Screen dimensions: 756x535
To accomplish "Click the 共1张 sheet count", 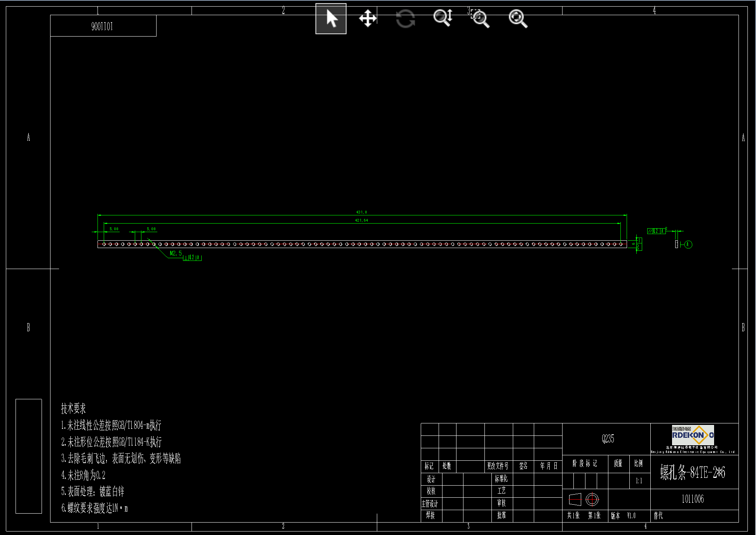I will pyautogui.click(x=574, y=516).
